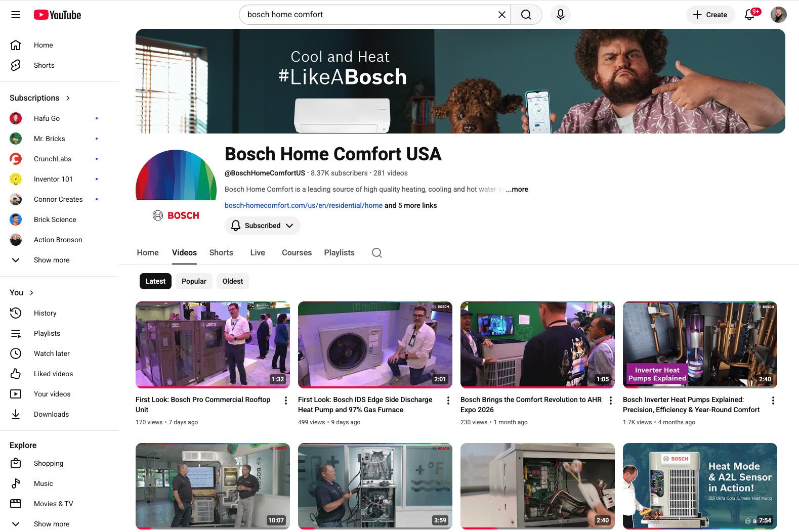
Task: Submit search with magnifier button
Action: (526, 15)
